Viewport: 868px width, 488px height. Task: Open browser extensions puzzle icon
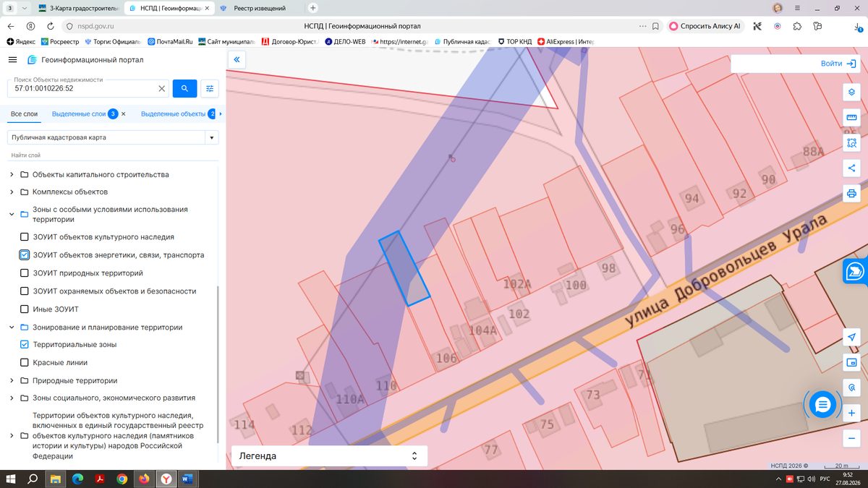[797, 26]
